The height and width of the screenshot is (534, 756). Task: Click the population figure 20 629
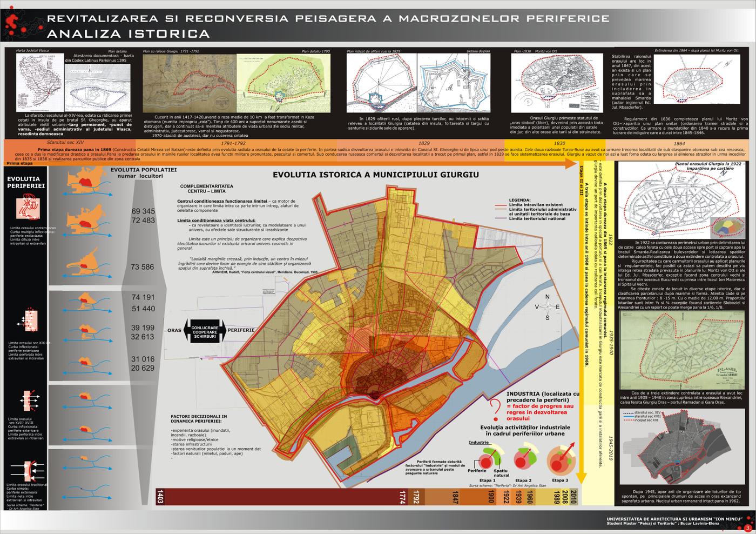click(143, 368)
